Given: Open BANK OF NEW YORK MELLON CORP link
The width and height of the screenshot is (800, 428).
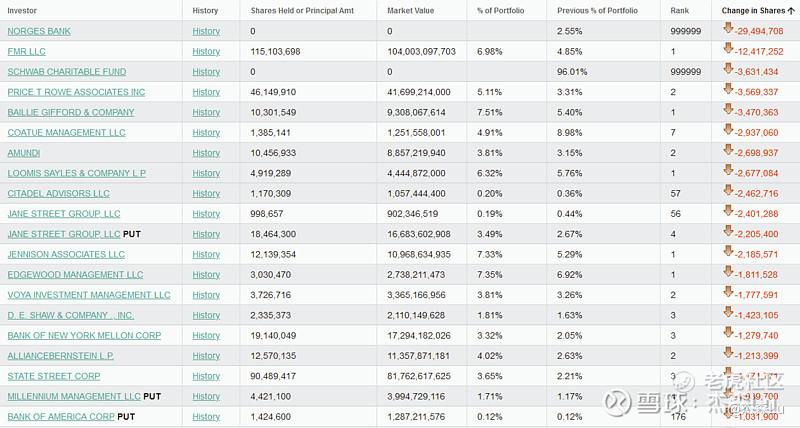Looking at the screenshot, I should 84,336.
